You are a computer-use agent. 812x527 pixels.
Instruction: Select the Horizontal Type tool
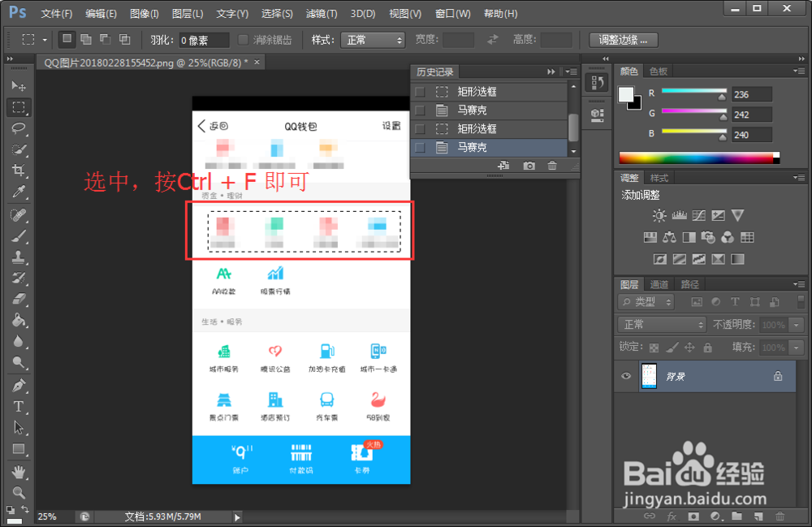(19, 407)
